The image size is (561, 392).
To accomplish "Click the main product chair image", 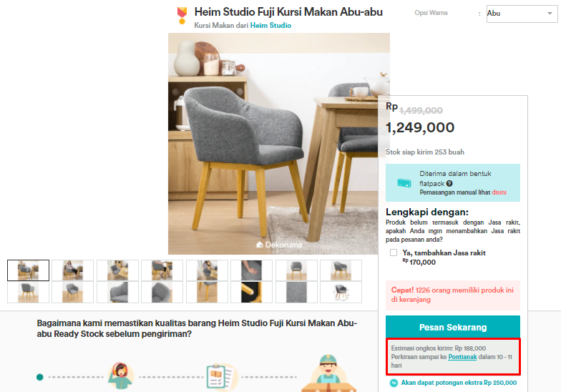I will (x=273, y=144).
